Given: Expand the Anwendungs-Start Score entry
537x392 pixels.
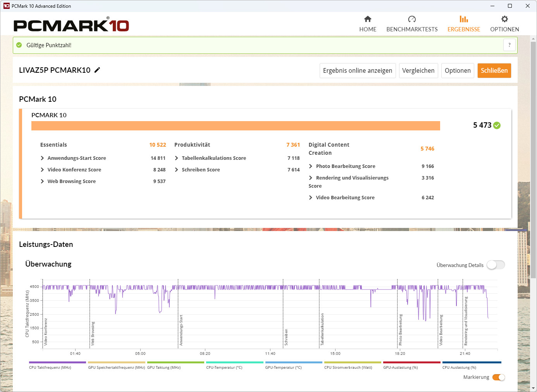Looking at the screenshot, I should pos(43,158).
